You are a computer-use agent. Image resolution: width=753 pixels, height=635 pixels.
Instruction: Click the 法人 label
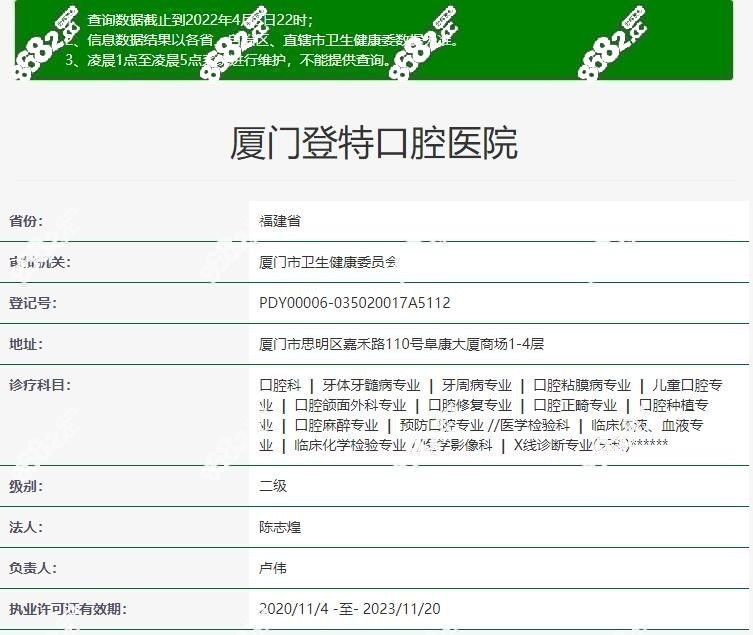[26, 527]
